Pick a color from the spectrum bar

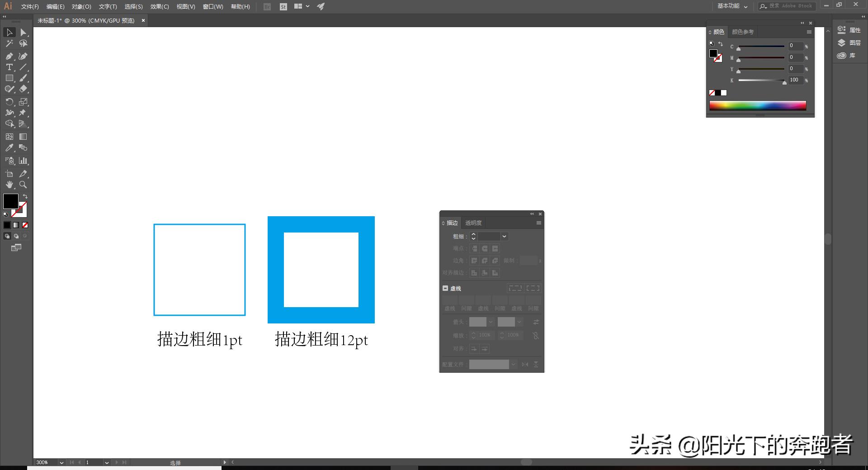click(758, 105)
